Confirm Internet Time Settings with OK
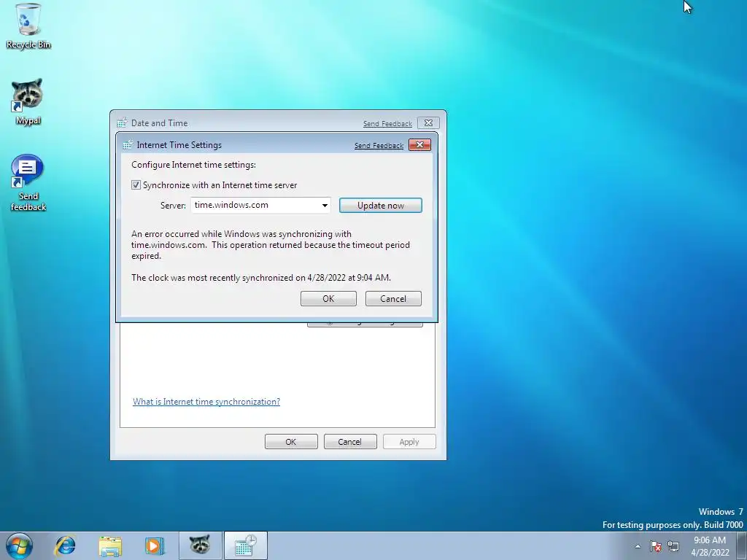The height and width of the screenshot is (560, 747). [x=328, y=298]
